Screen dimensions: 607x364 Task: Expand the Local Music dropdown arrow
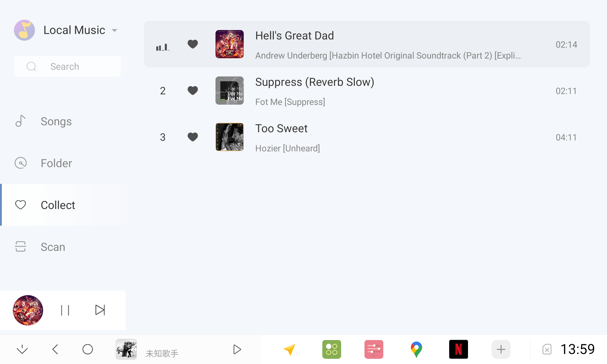114,30
